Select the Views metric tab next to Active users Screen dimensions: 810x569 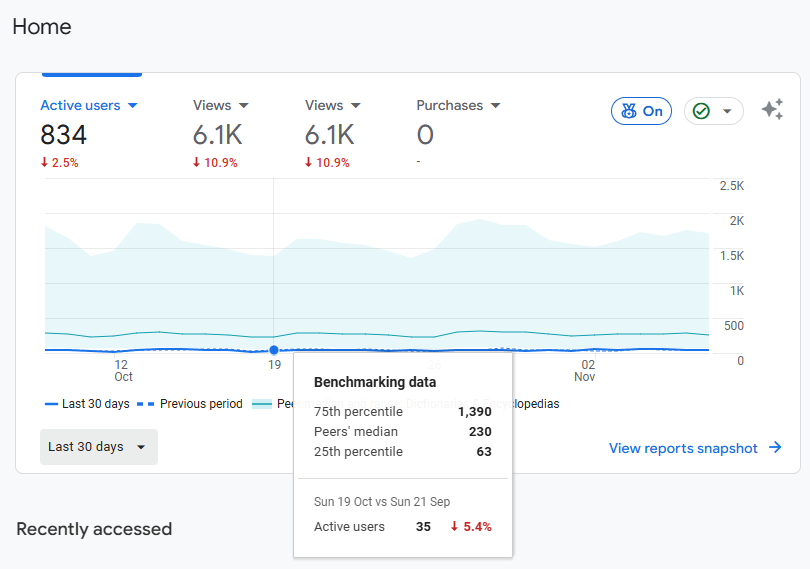pyautogui.click(x=220, y=105)
